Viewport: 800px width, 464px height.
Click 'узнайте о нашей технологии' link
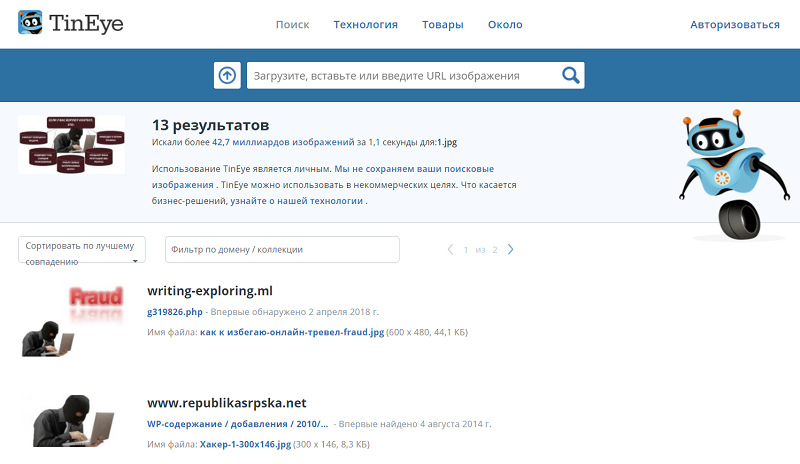click(296, 201)
